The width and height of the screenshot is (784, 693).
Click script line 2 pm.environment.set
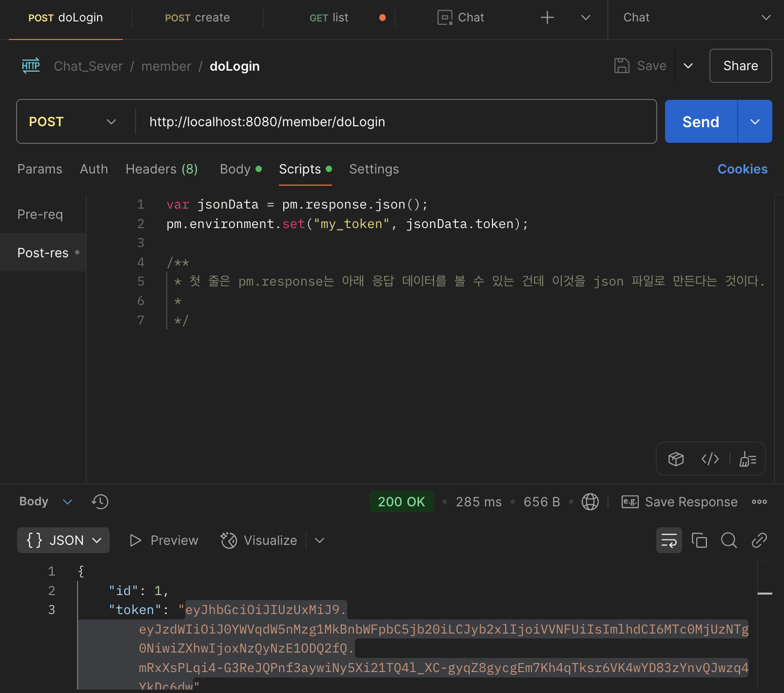tap(347, 224)
